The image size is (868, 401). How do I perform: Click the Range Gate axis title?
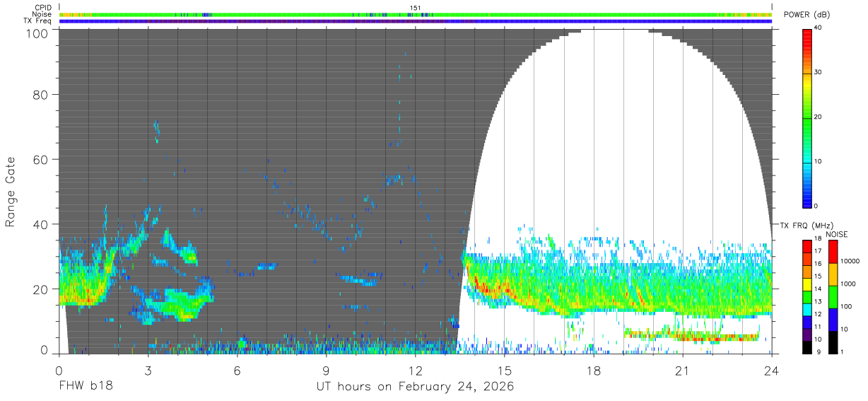coord(11,192)
